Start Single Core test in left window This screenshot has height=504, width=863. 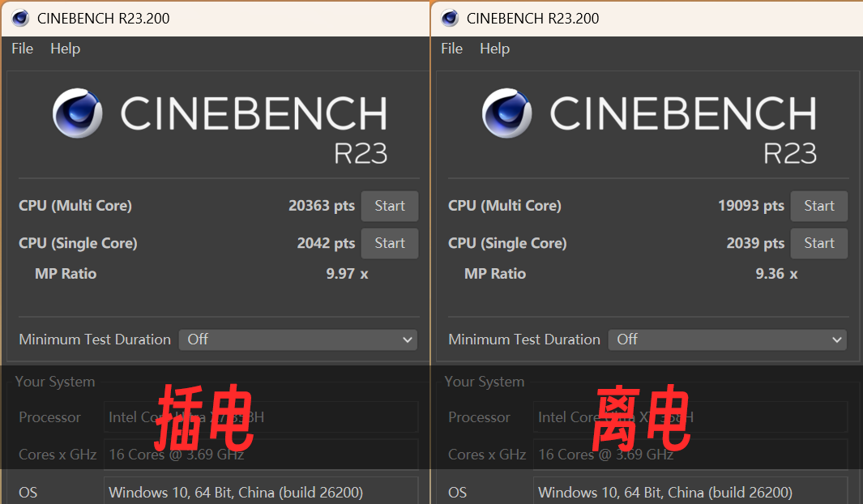pyautogui.click(x=390, y=243)
